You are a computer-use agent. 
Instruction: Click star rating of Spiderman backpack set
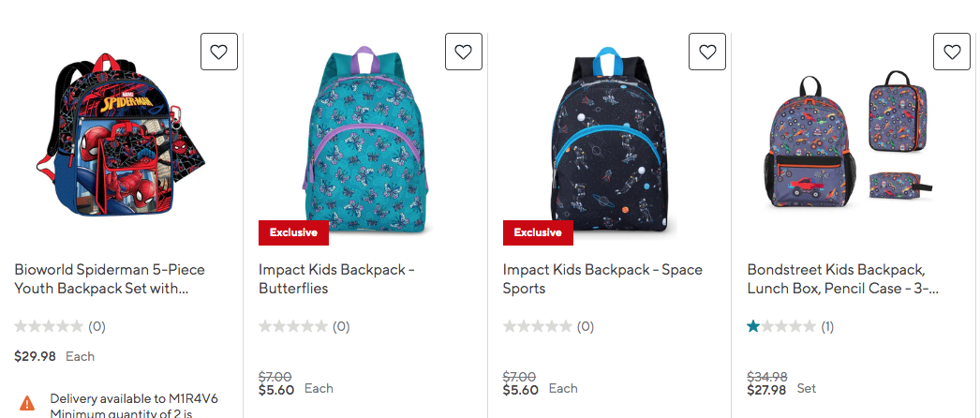pyautogui.click(x=49, y=327)
